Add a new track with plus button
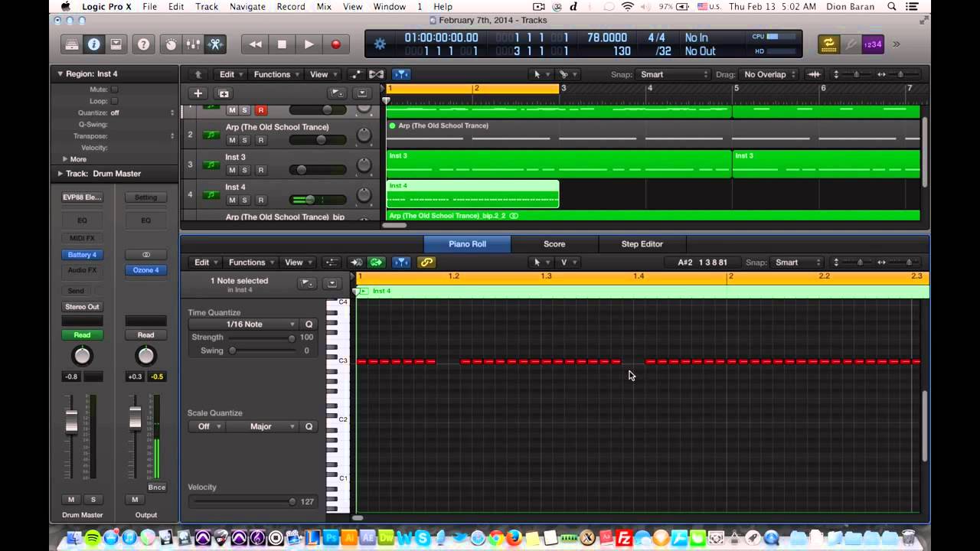 [198, 93]
